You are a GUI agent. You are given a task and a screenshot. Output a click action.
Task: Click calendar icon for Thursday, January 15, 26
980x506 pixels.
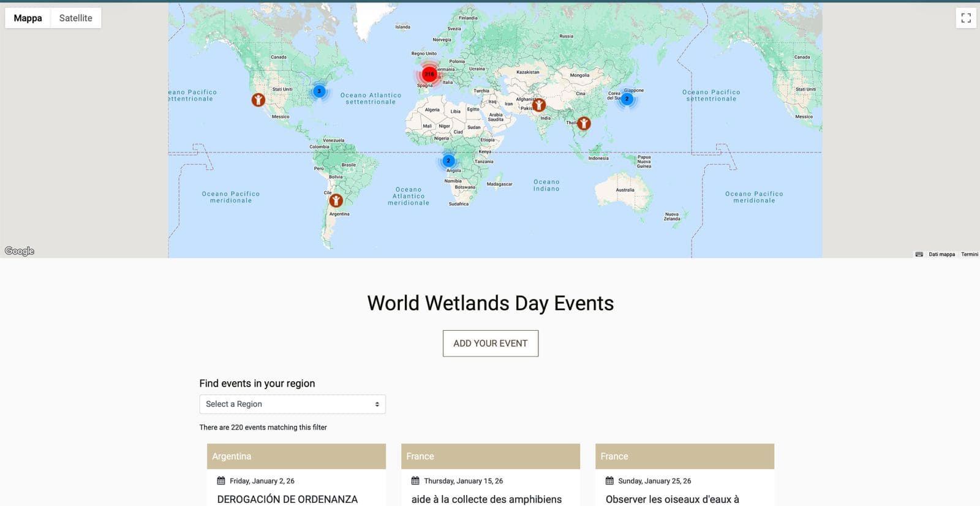pyautogui.click(x=415, y=481)
